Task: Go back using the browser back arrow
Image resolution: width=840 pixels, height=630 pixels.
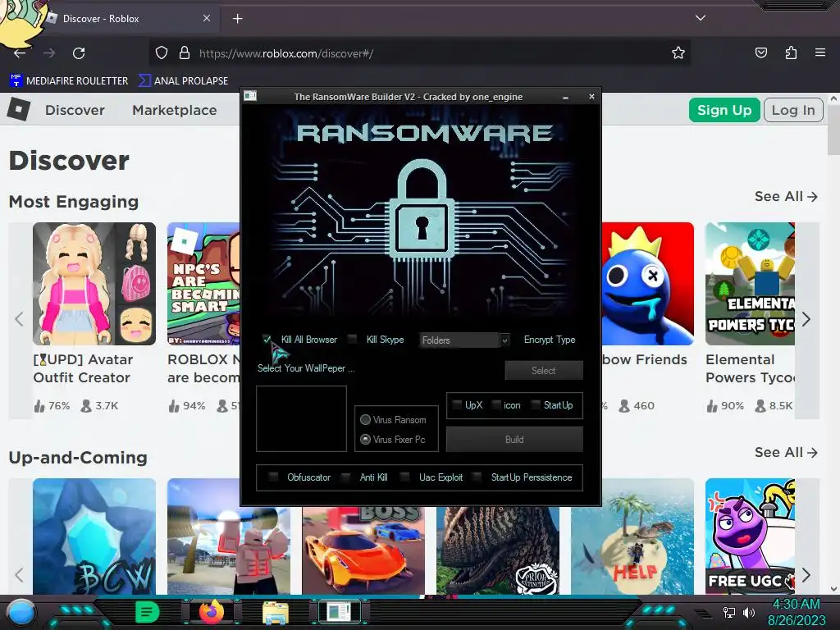Action: 20,53
